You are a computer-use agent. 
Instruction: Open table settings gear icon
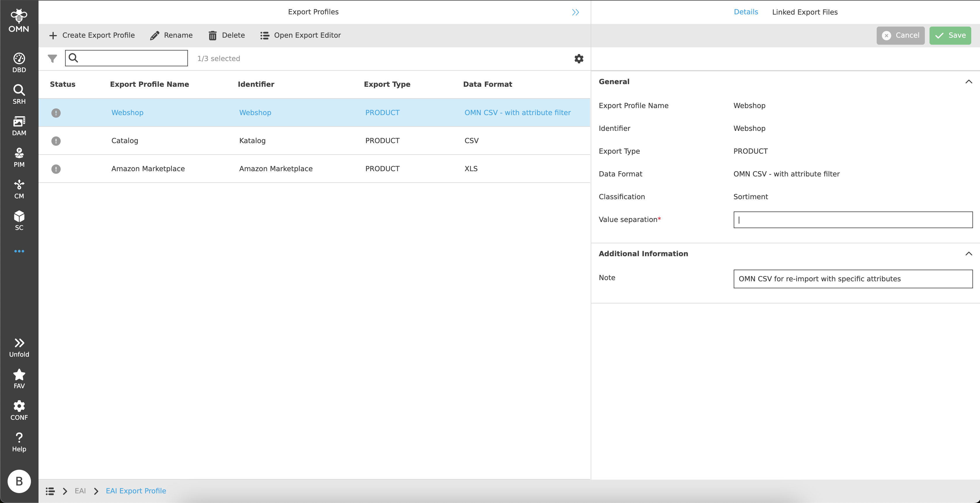[x=579, y=59]
